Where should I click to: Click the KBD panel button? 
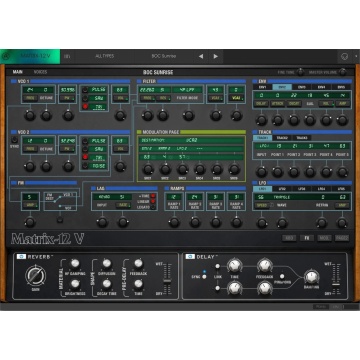(289, 238)
